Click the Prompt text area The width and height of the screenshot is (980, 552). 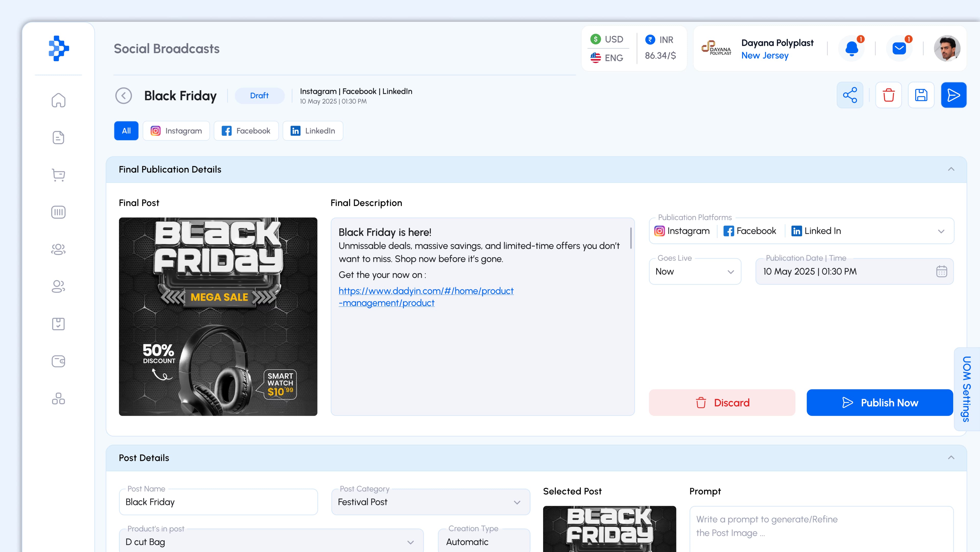(821, 529)
